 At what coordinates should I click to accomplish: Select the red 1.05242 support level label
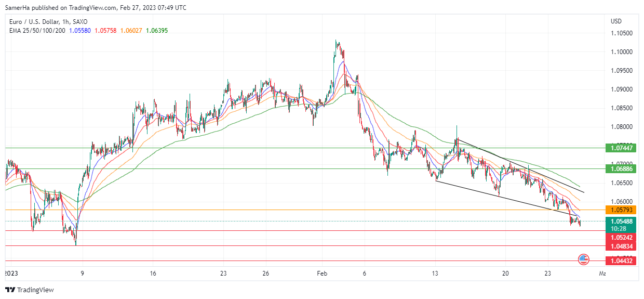[621, 237]
